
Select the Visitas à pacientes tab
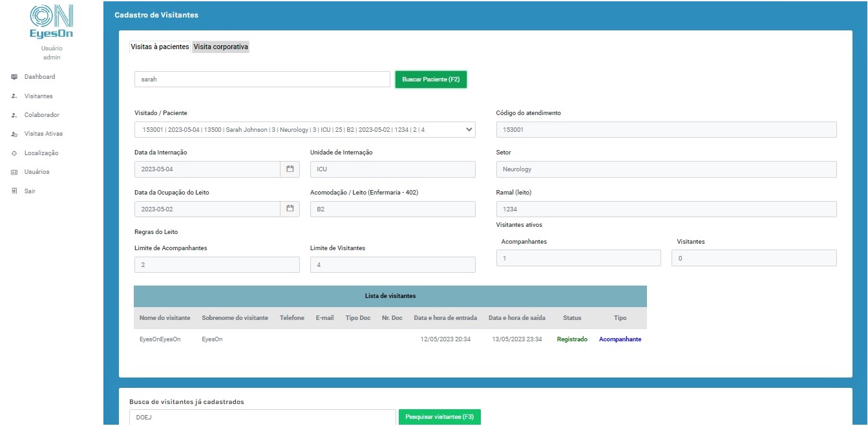[160, 47]
